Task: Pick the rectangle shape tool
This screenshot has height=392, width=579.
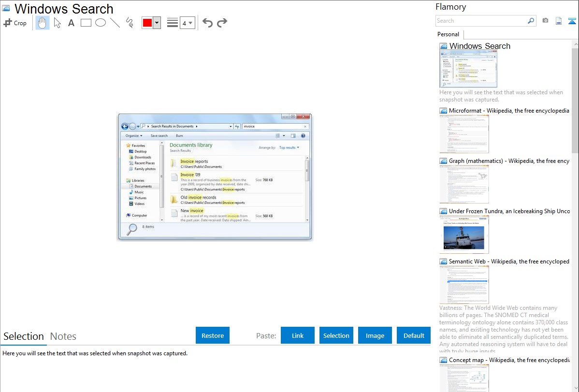Action: (x=86, y=23)
